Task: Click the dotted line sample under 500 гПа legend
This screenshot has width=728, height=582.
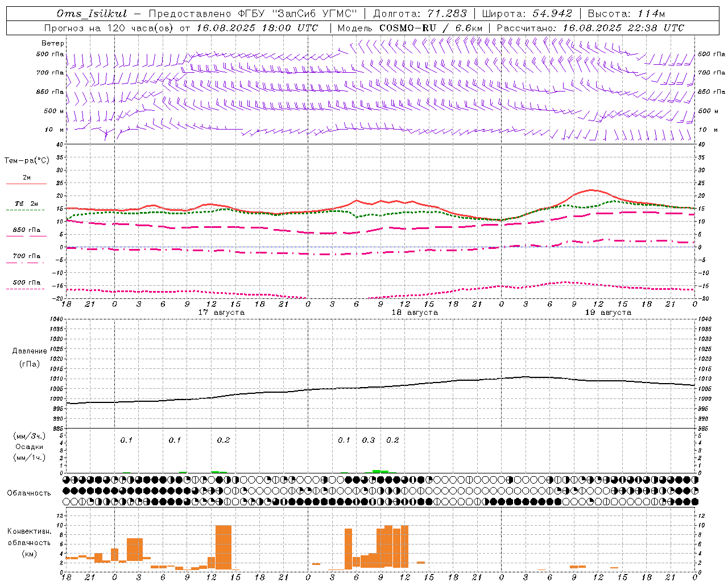Action: (x=25, y=289)
